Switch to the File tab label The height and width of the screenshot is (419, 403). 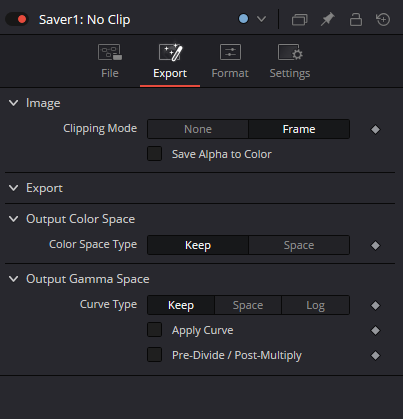tap(110, 73)
